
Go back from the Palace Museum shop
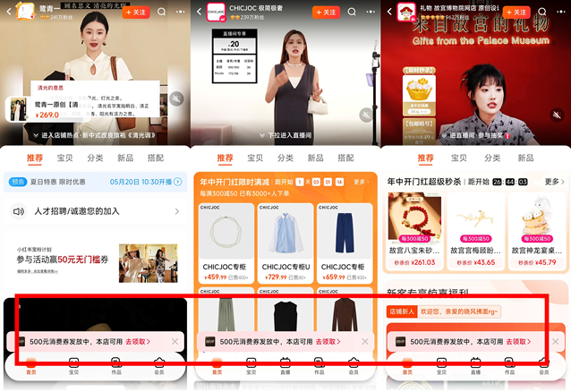click(389, 12)
